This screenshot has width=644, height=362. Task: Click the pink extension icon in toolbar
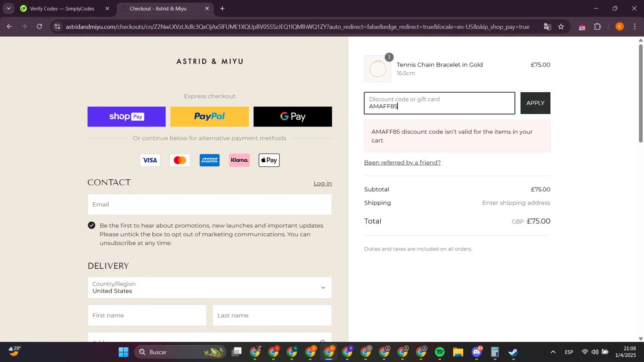point(582,27)
